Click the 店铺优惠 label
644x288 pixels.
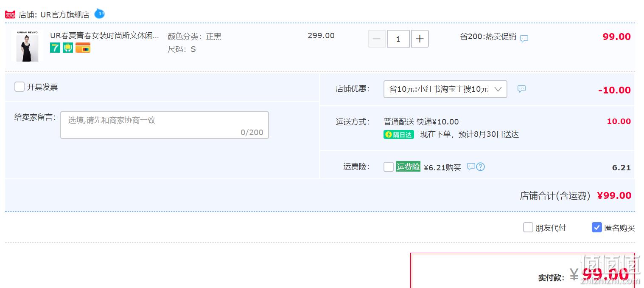[x=353, y=89]
